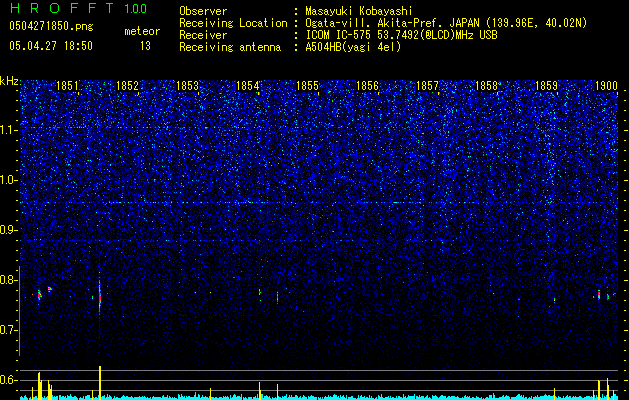Choose the 1858 time label
Viewport: 629px width, 400px height.
point(487,86)
